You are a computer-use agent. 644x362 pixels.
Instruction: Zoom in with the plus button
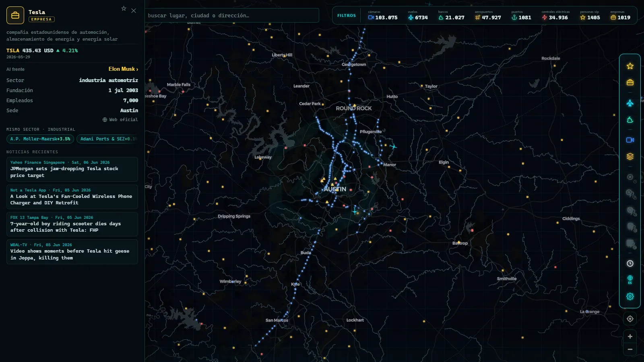pyautogui.click(x=630, y=337)
